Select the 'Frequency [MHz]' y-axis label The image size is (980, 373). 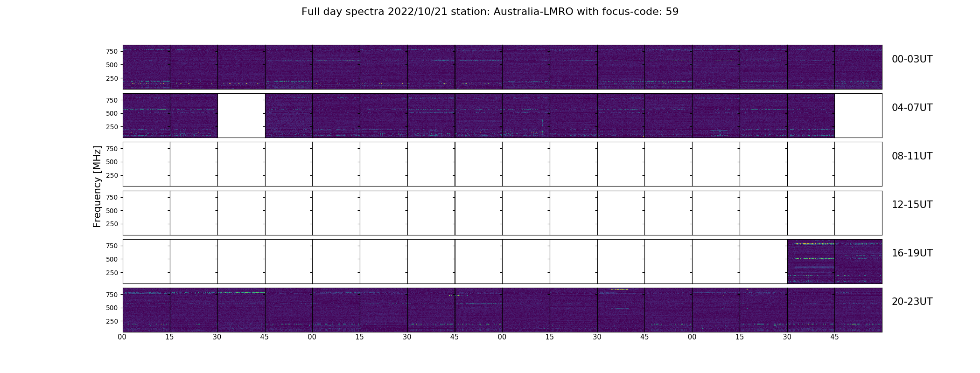pyautogui.click(x=97, y=187)
